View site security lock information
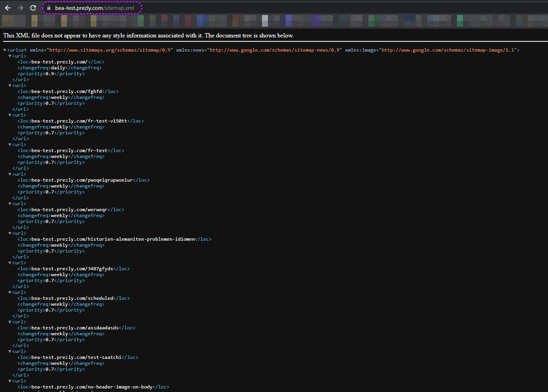The height and width of the screenshot is (392, 548). click(x=49, y=8)
